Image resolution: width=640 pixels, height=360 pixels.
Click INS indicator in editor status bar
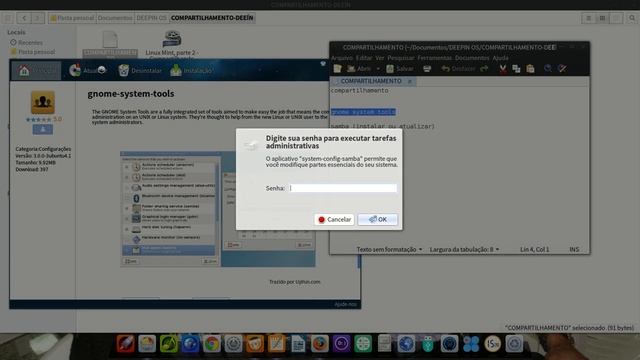pyautogui.click(x=574, y=249)
